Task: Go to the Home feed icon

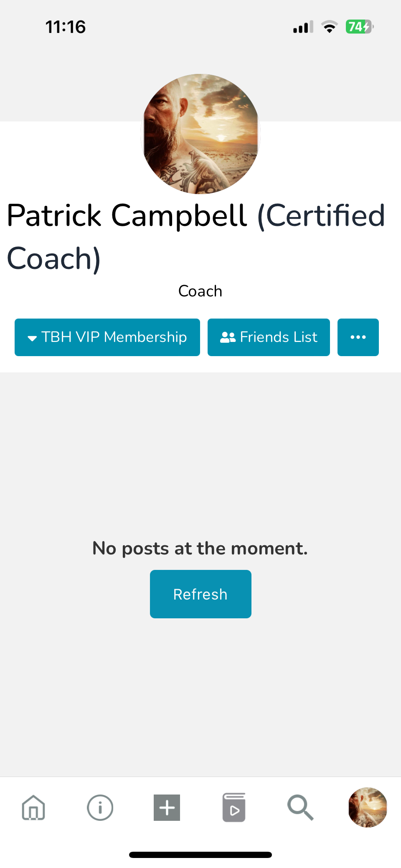Action: coord(33,807)
